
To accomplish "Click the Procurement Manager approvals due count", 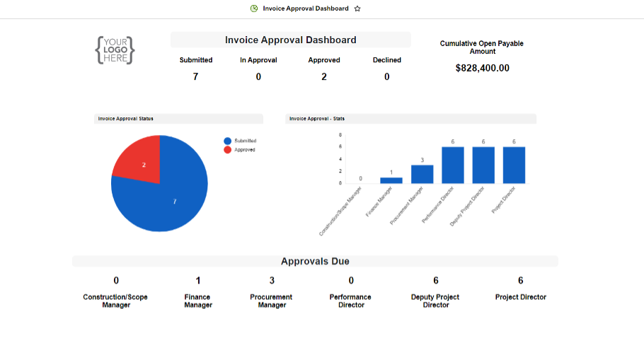I will coord(272,281).
